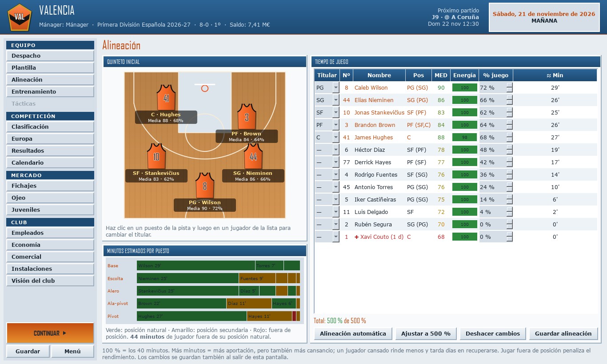This screenshot has height=364, width=607.
Task: Open the Despacho menu item
Action: (50, 56)
